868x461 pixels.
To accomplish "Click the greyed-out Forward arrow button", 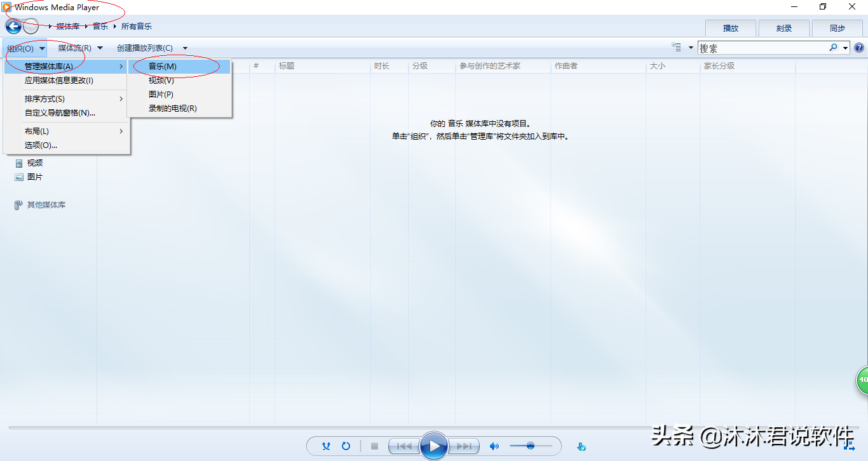I will coord(31,27).
